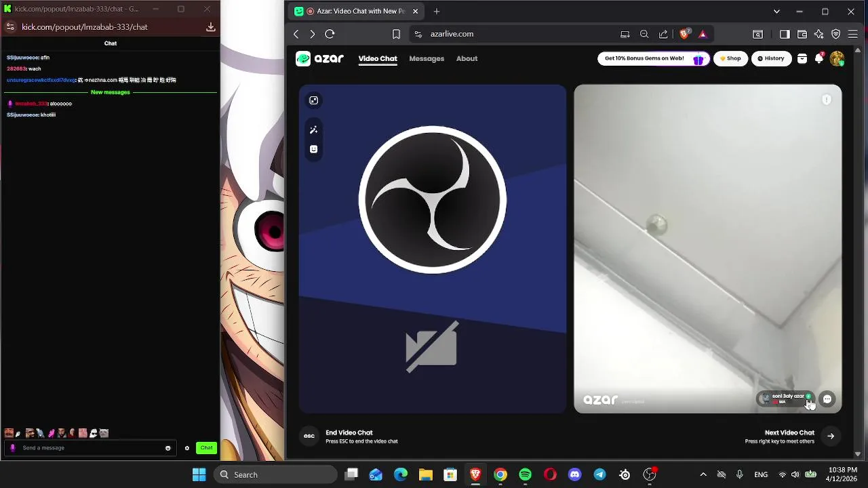Go back in the Brave browser
This screenshot has height=488, width=868.
click(296, 34)
